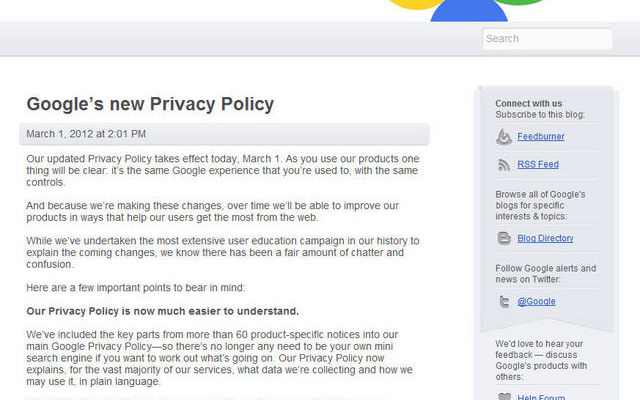This screenshot has width=640, height=400.
Task: Click the blue circle in logo
Action: 469,11
